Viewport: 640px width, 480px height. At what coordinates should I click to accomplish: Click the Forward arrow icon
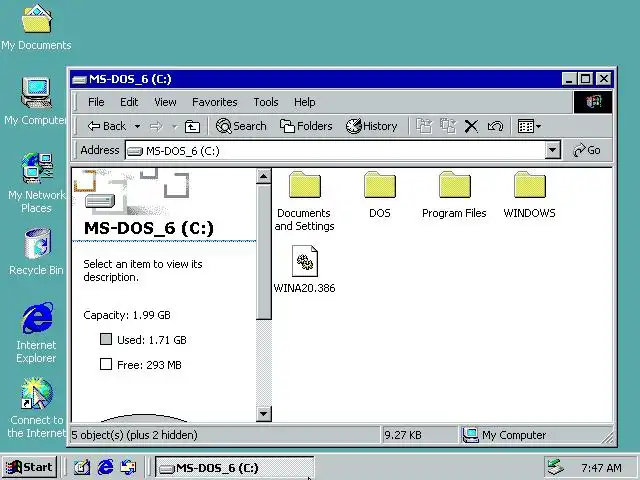pyautogui.click(x=156, y=127)
